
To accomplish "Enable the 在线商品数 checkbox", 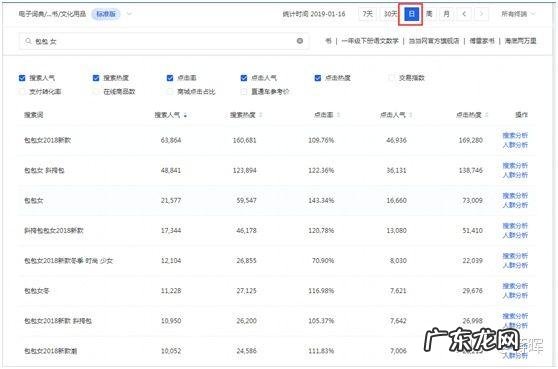I will click(96, 92).
